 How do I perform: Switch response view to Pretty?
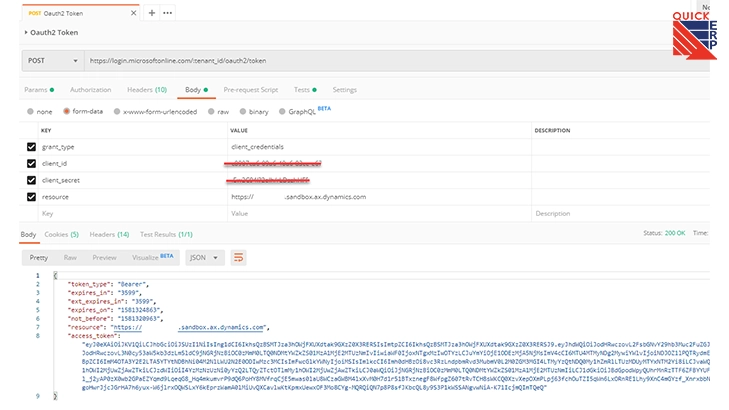pos(39,258)
